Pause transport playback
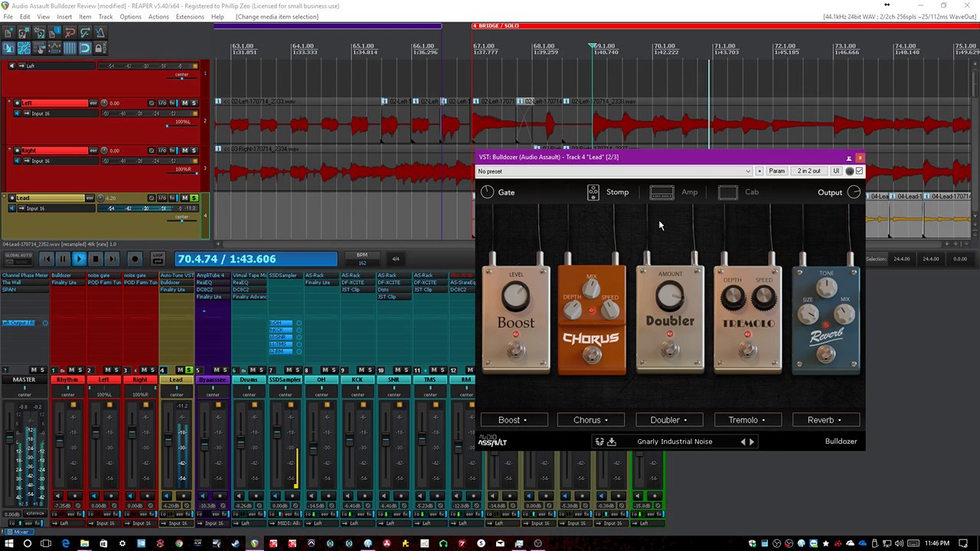This screenshot has width=980, height=551. tap(62, 259)
